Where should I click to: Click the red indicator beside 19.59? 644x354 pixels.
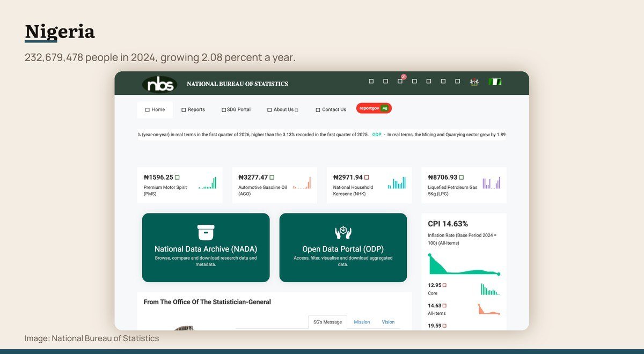(x=444, y=326)
